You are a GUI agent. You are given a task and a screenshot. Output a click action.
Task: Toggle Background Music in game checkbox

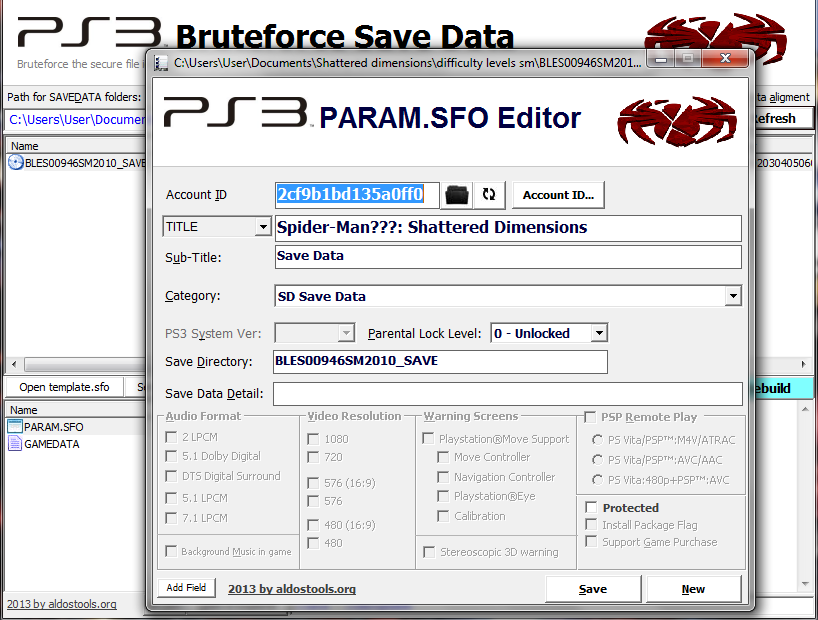(x=171, y=551)
